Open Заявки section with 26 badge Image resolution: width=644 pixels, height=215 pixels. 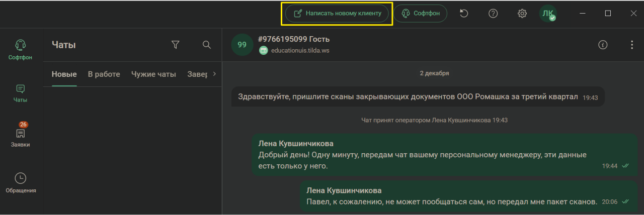point(21,135)
